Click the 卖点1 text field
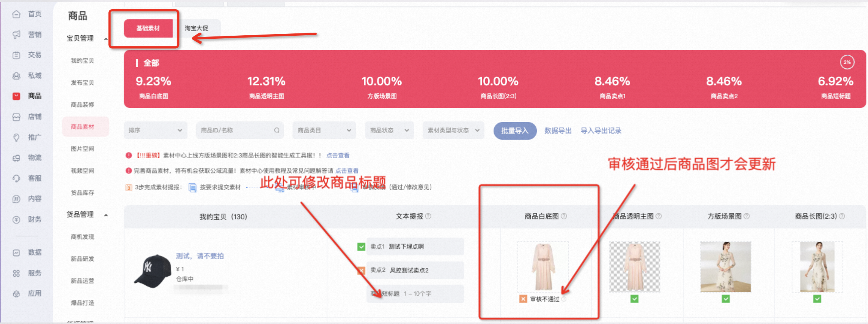Image resolution: width=868 pixels, height=324 pixels. click(415, 247)
